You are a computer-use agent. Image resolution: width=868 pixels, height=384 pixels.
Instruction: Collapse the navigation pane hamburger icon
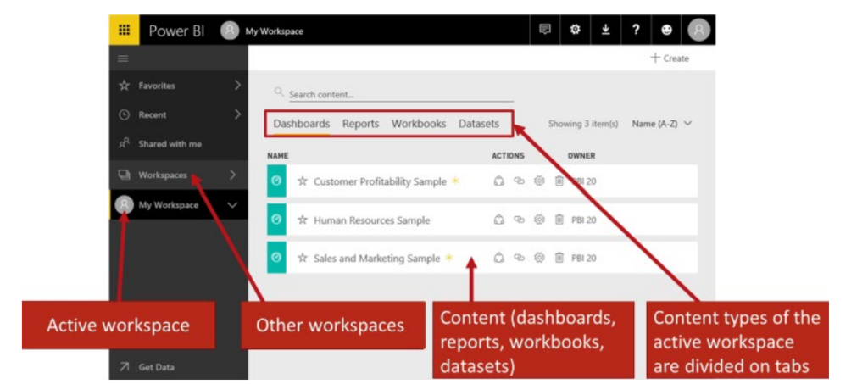[123, 58]
